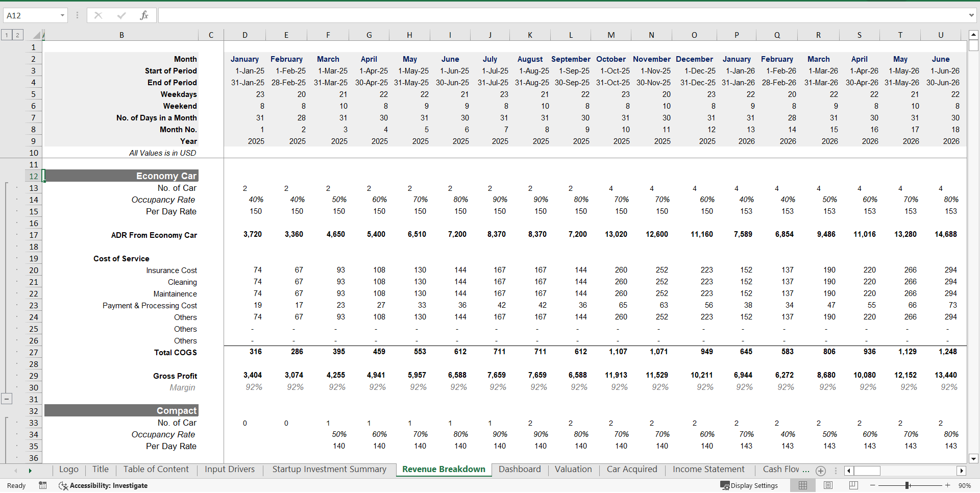Open Accessibility: Investigate checker
The height and width of the screenshot is (493, 980).
pyautogui.click(x=103, y=485)
